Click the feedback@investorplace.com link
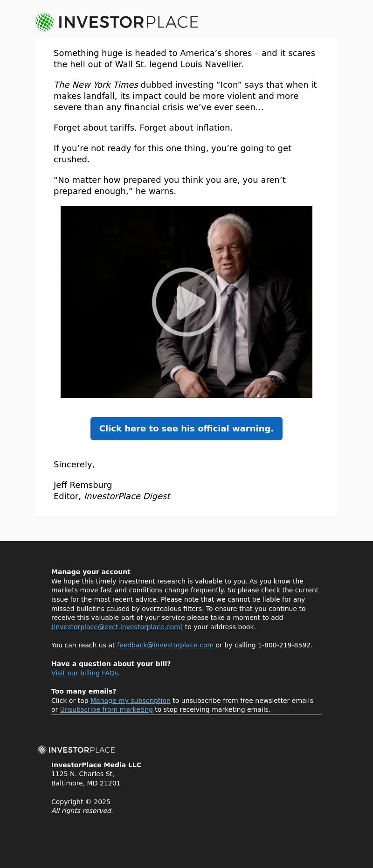The width and height of the screenshot is (373, 868). coord(165,645)
